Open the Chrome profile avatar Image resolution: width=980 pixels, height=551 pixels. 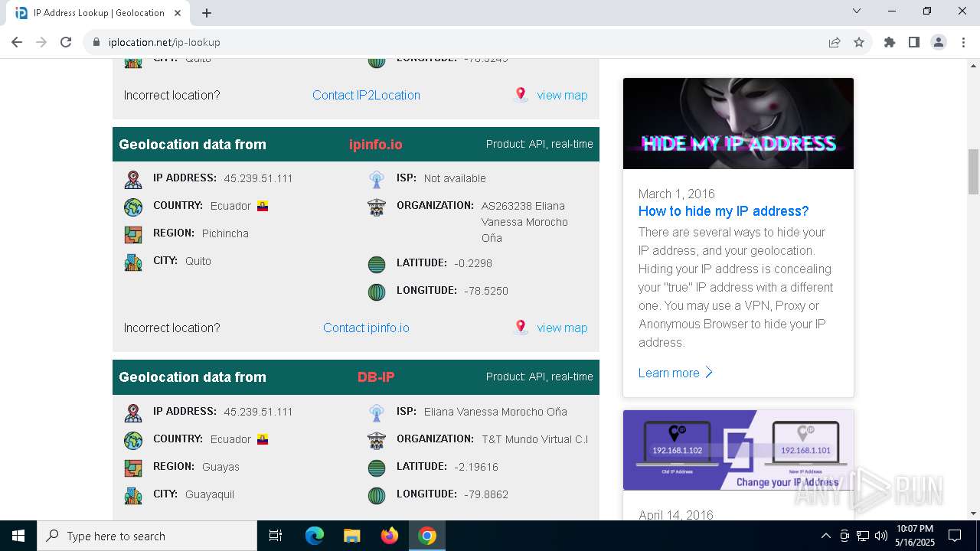[939, 42]
